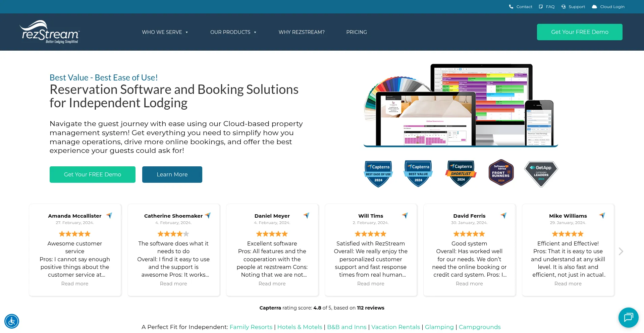Open the Pricing menu item
644x333 pixels.
(x=357, y=32)
